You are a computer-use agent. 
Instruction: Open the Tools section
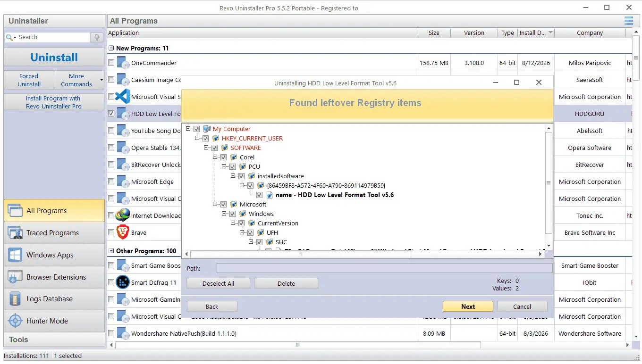[x=54, y=339]
